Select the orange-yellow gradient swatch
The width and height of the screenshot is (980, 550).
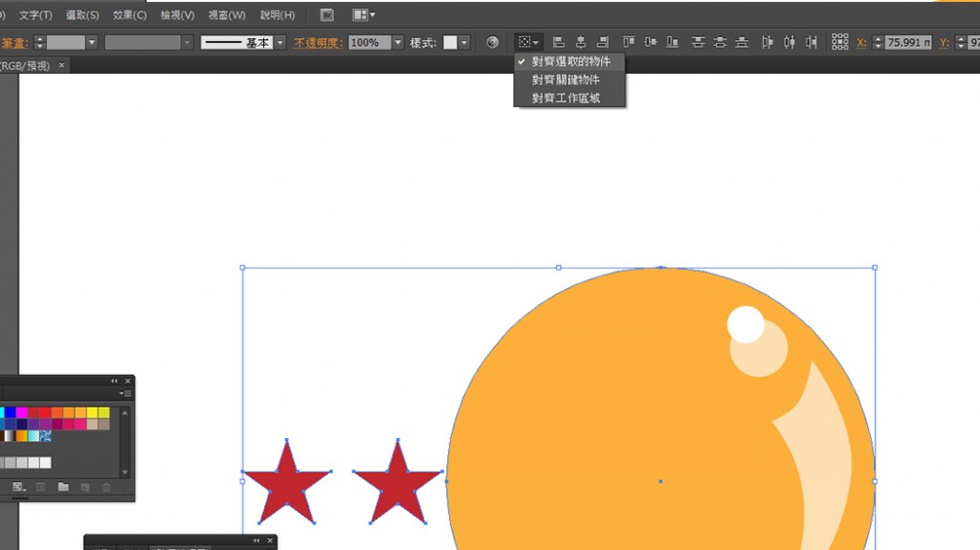pyautogui.click(x=22, y=436)
